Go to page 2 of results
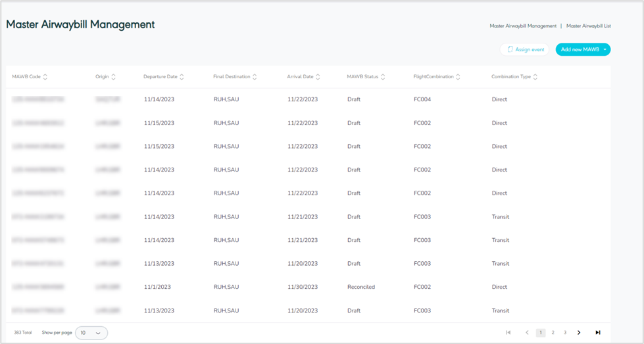 tap(553, 333)
